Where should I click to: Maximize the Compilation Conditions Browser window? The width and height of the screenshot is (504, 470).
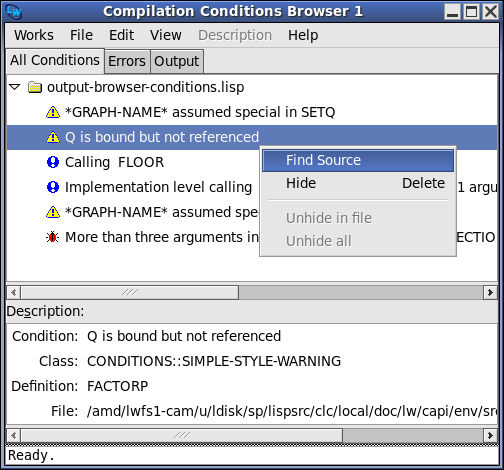[x=471, y=12]
